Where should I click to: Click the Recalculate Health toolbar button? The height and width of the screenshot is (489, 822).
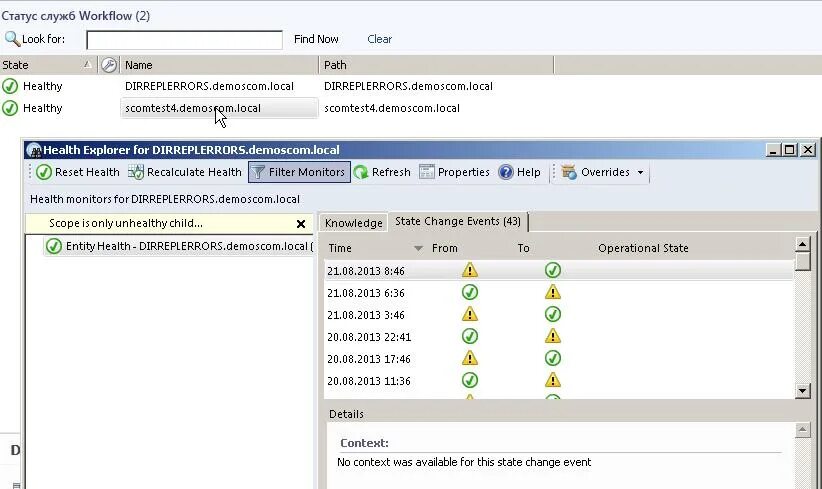pyautogui.click(x=185, y=172)
